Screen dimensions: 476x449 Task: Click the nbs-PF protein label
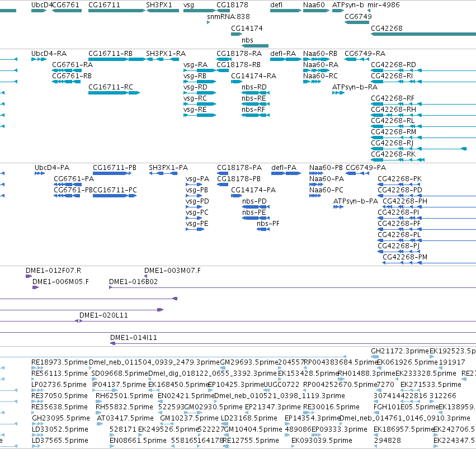(268, 224)
